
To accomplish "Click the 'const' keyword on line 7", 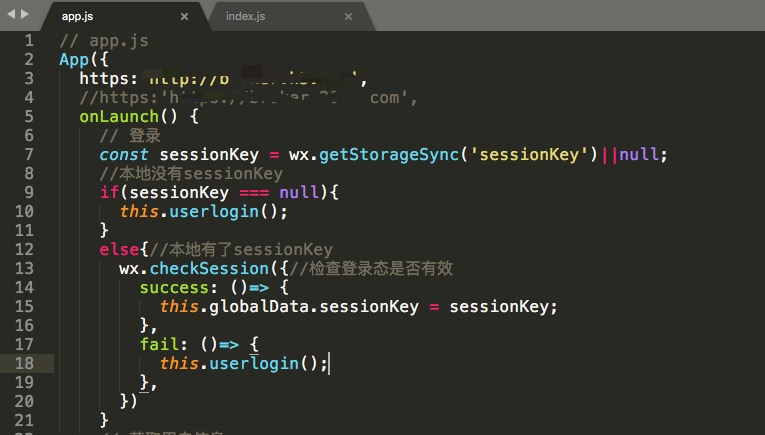I will [x=123, y=155].
